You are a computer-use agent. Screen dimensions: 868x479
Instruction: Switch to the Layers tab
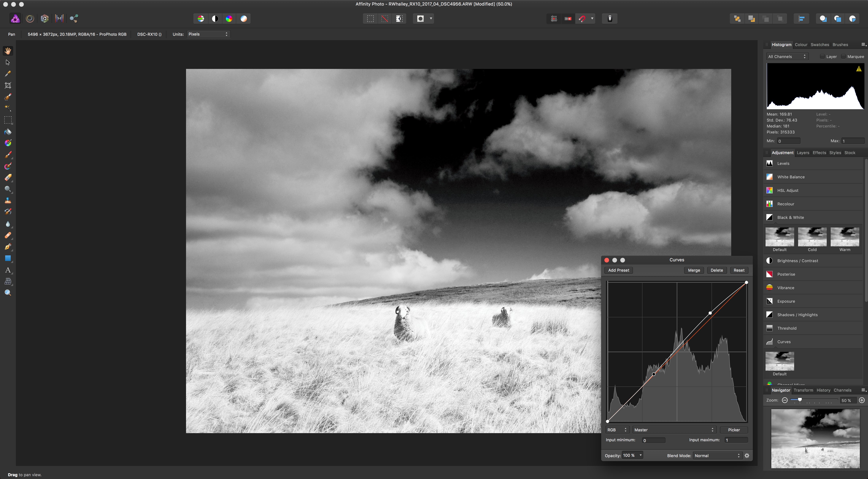coord(803,153)
